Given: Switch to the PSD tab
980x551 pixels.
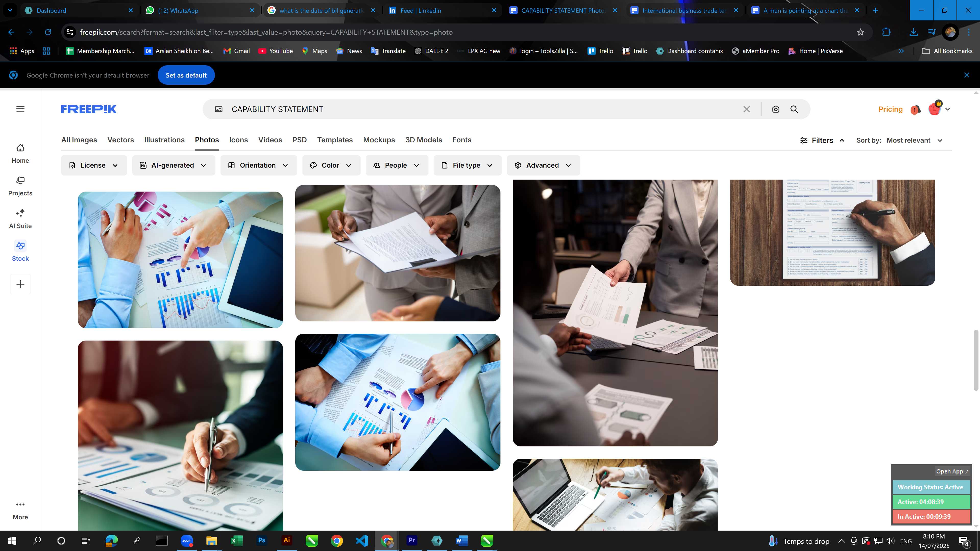Looking at the screenshot, I should [299, 140].
